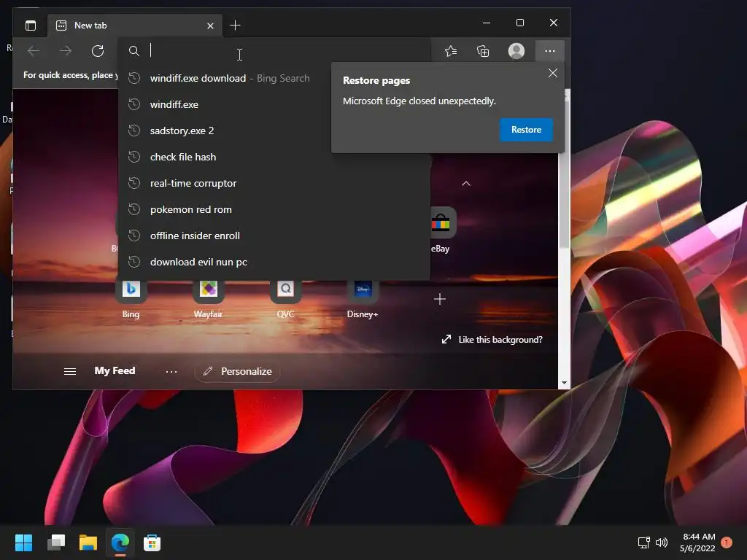Image resolution: width=747 pixels, height=560 pixels.
Task: Go forward with the forward arrow
Action: coord(66,51)
